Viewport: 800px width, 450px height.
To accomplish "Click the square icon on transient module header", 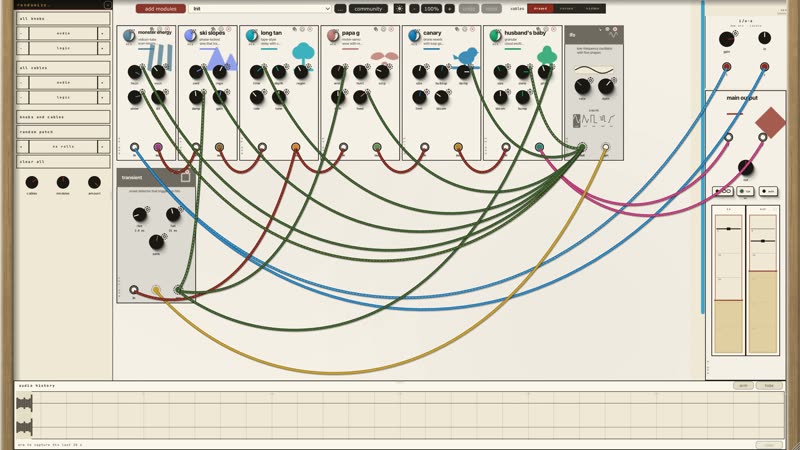I will pos(185,178).
